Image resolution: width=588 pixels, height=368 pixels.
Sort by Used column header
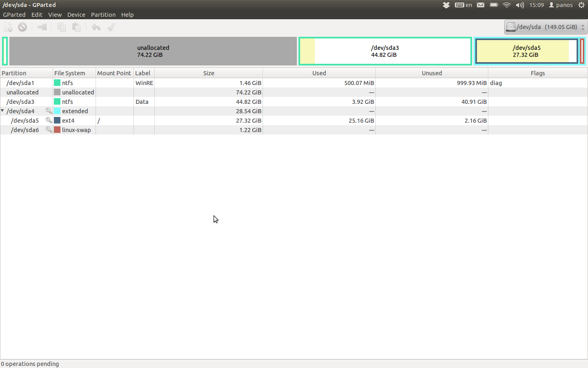coord(319,73)
